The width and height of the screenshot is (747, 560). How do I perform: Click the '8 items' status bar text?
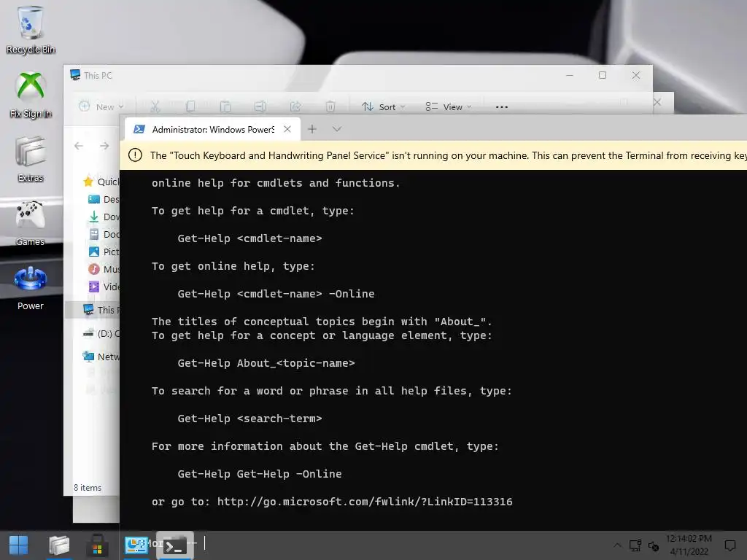click(x=88, y=488)
